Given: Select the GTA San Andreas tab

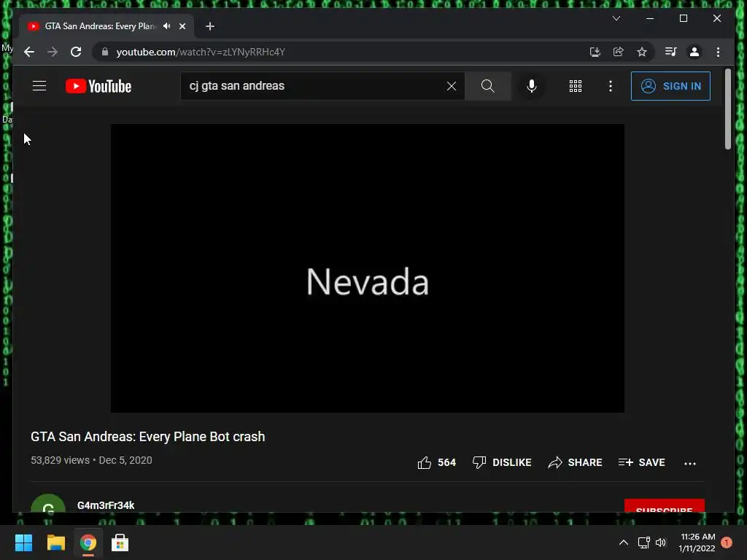Looking at the screenshot, I should [x=99, y=26].
